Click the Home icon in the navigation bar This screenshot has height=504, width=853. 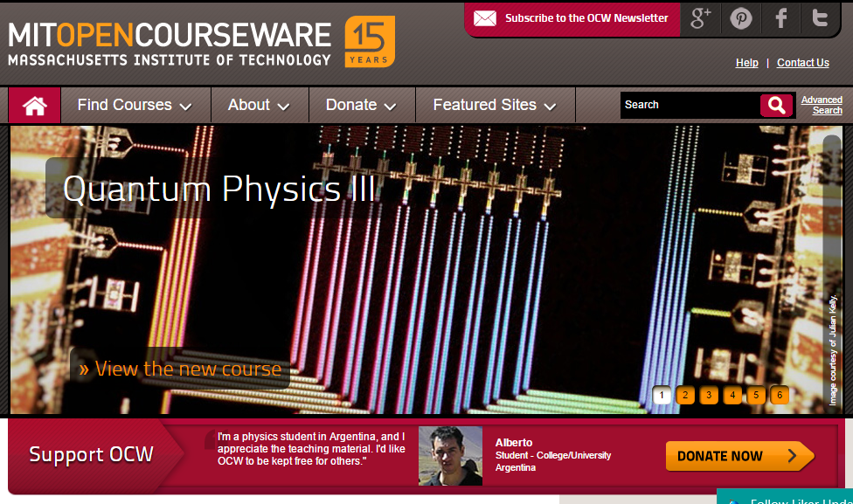tap(33, 105)
